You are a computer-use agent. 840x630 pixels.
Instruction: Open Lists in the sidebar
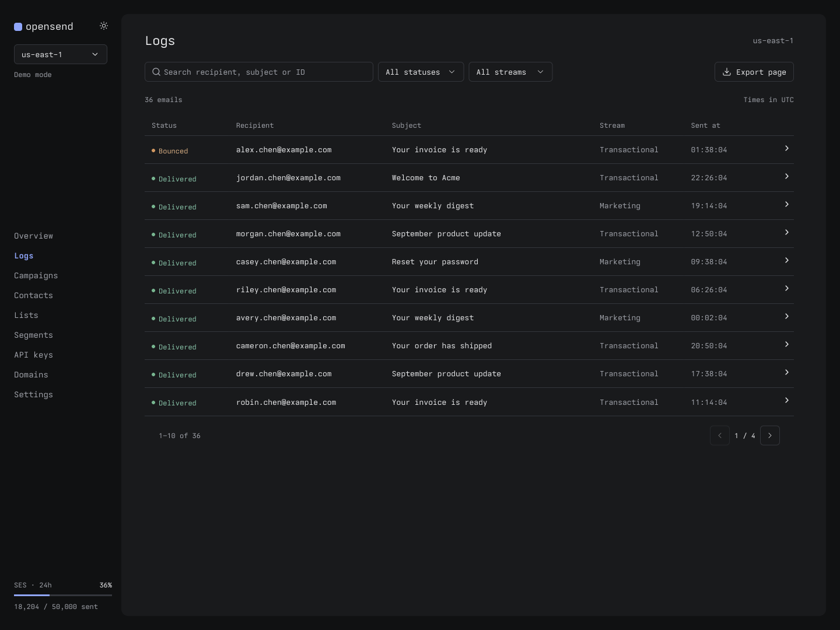(26, 315)
